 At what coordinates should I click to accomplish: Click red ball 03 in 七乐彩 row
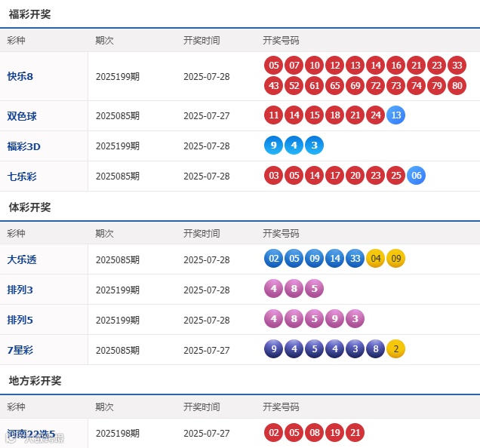274,175
